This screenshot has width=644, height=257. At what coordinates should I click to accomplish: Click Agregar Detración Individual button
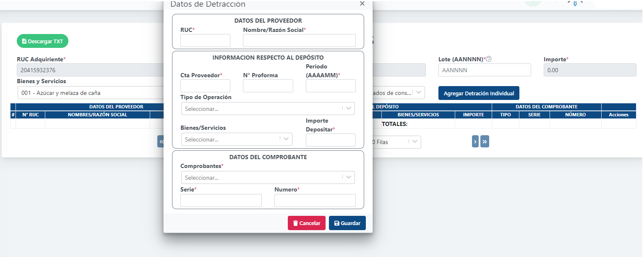(479, 93)
